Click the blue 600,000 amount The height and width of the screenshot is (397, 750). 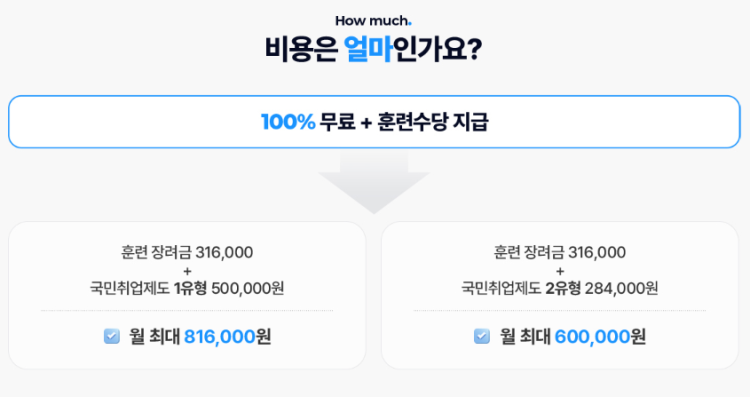(x=592, y=337)
